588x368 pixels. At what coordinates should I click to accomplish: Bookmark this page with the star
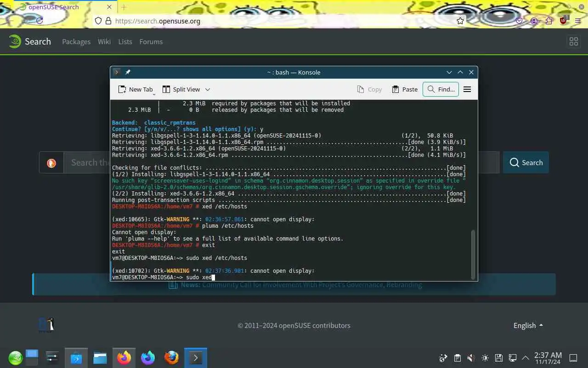[460, 21]
